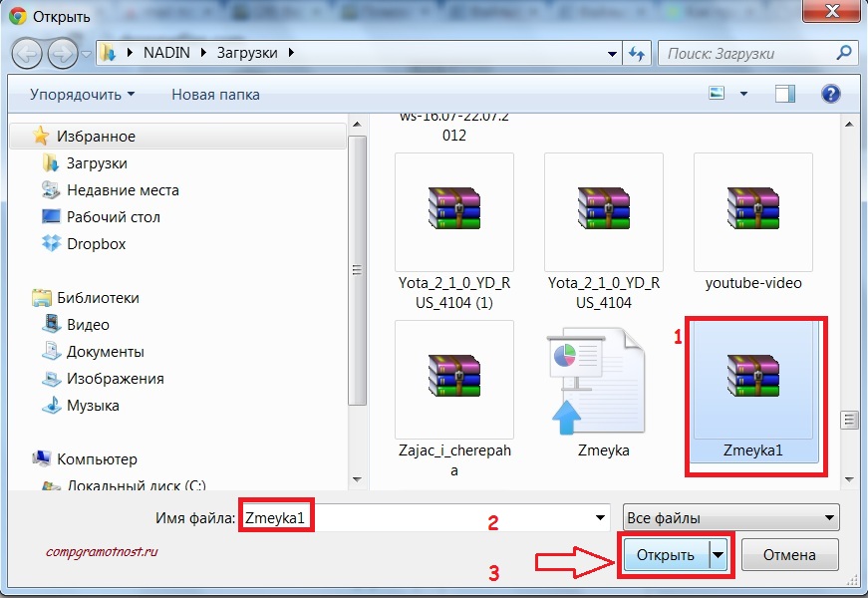The image size is (868, 598).
Task: Click the Открыть button
Action: pos(666,554)
